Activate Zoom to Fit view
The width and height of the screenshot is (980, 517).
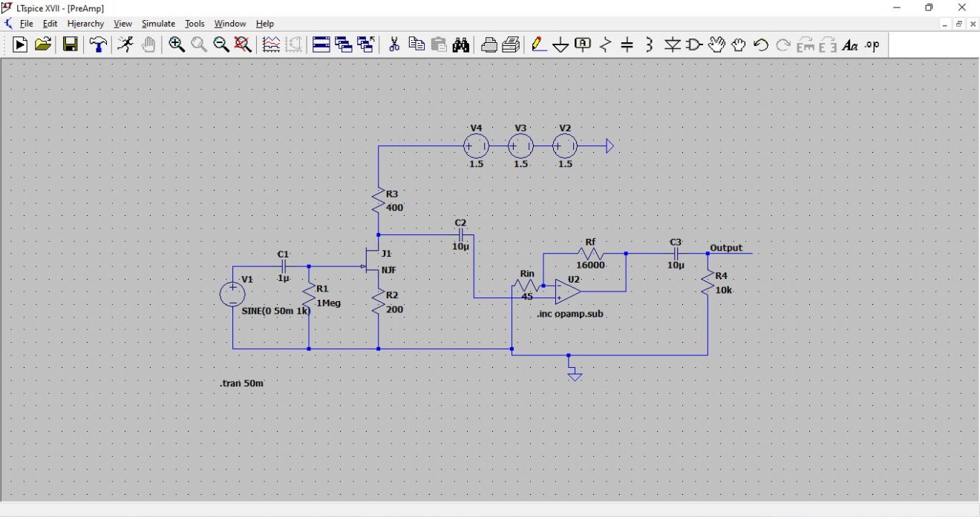[x=243, y=45]
